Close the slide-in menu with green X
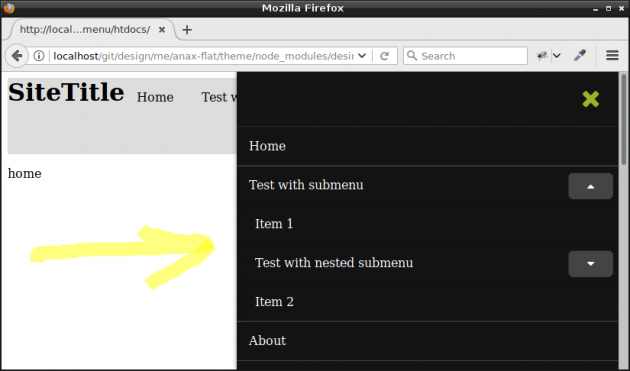This screenshot has width=630, height=371. [591, 99]
